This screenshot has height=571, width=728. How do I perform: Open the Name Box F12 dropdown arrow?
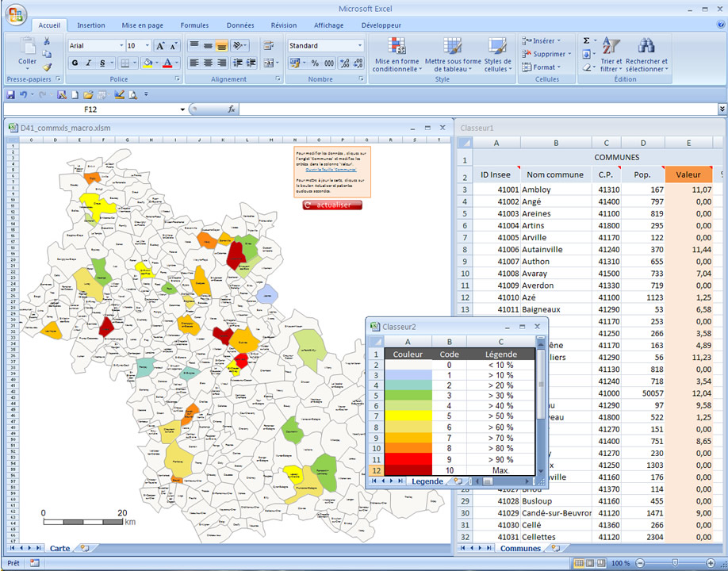(182, 109)
